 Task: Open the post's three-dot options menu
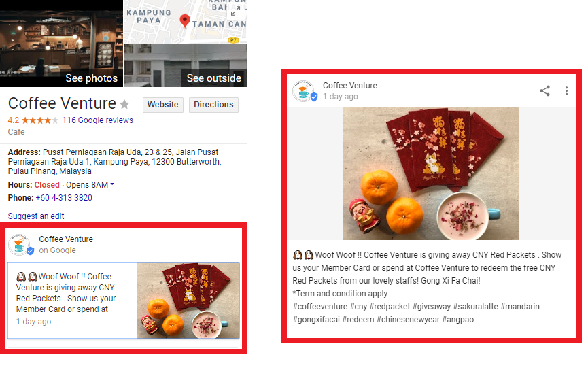click(566, 91)
